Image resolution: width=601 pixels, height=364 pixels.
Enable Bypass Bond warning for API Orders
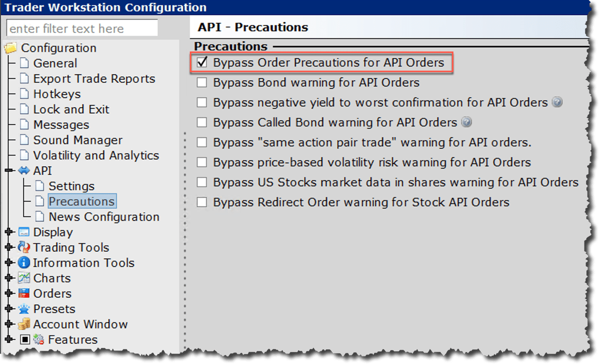(x=202, y=82)
